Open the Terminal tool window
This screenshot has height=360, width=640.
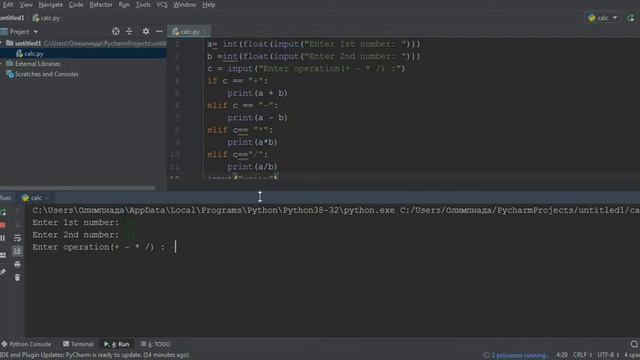click(x=78, y=344)
